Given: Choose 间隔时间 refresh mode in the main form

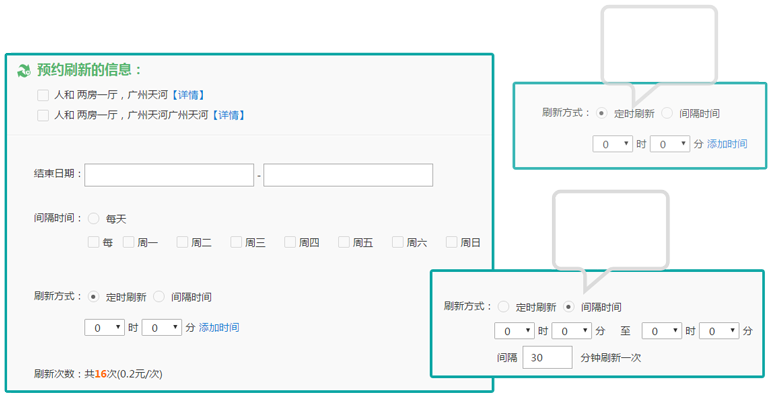Looking at the screenshot, I should [x=159, y=297].
